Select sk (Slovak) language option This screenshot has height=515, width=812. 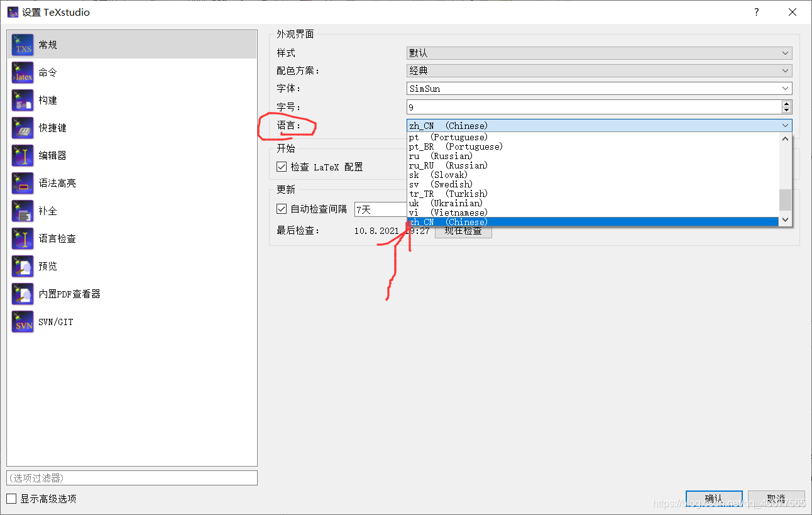click(593, 175)
